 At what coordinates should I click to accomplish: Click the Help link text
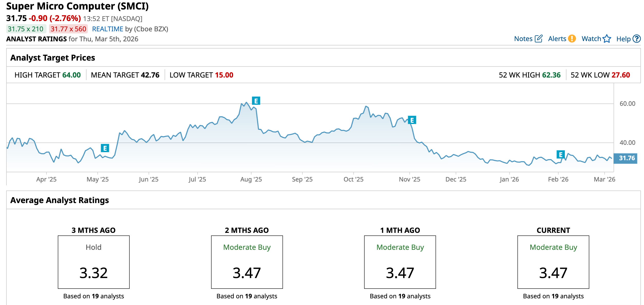pyautogui.click(x=623, y=39)
